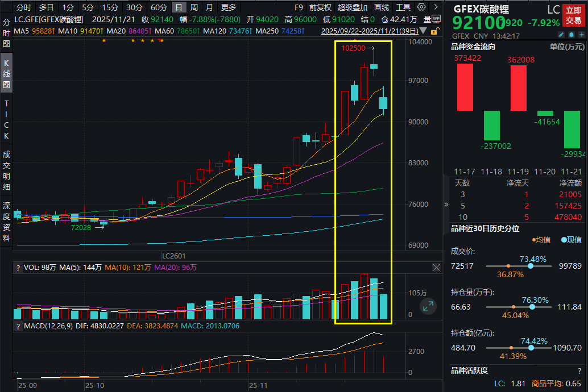Click the MACD indicator help question mark
This screenshot has height=392, width=588.
18,326
